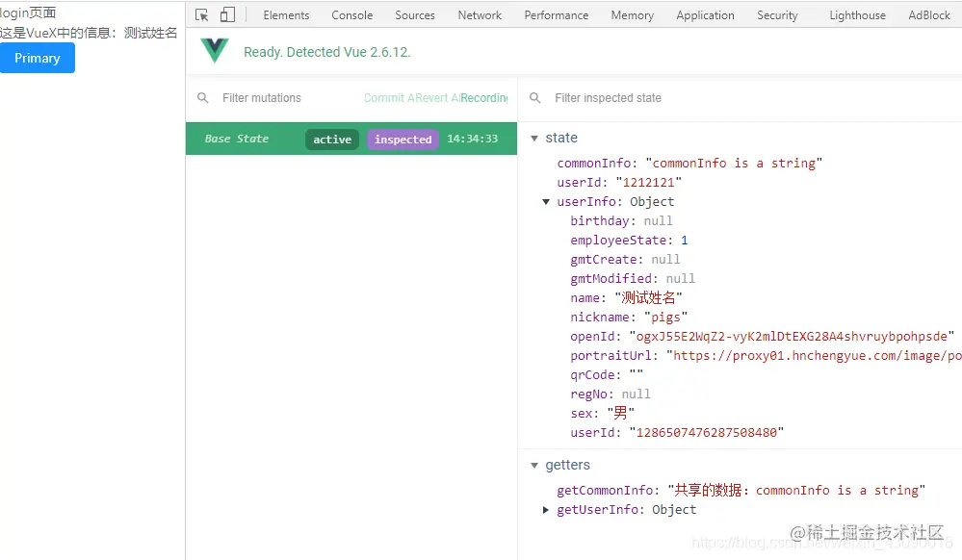Click the nickname "pigs" field

pos(629,318)
